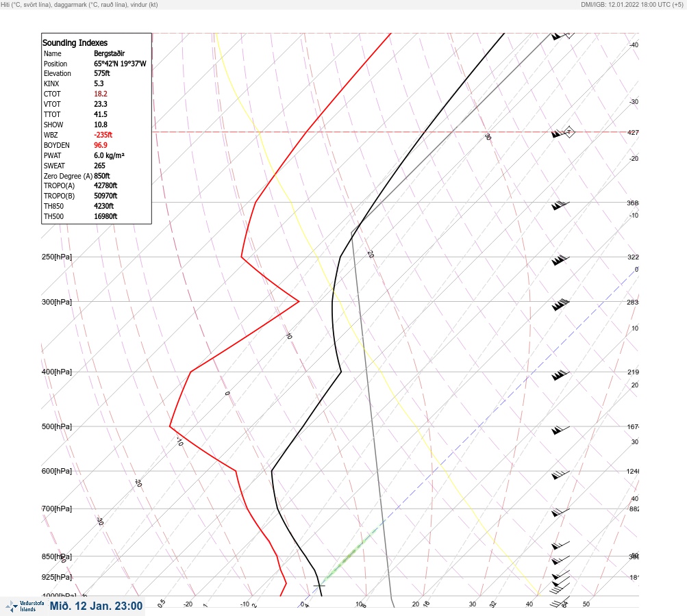Screen dimensions: 687x616
Task: Click the 500[hPa] pressure label
Action: coord(57,426)
